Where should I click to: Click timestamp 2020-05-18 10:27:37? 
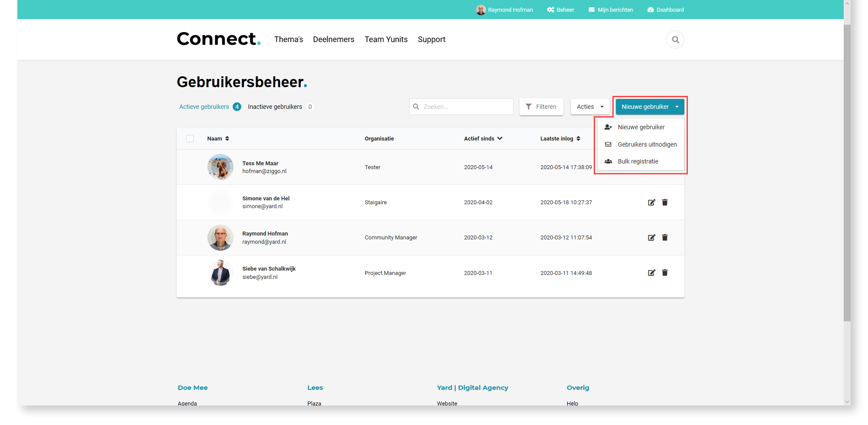(566, 202)
